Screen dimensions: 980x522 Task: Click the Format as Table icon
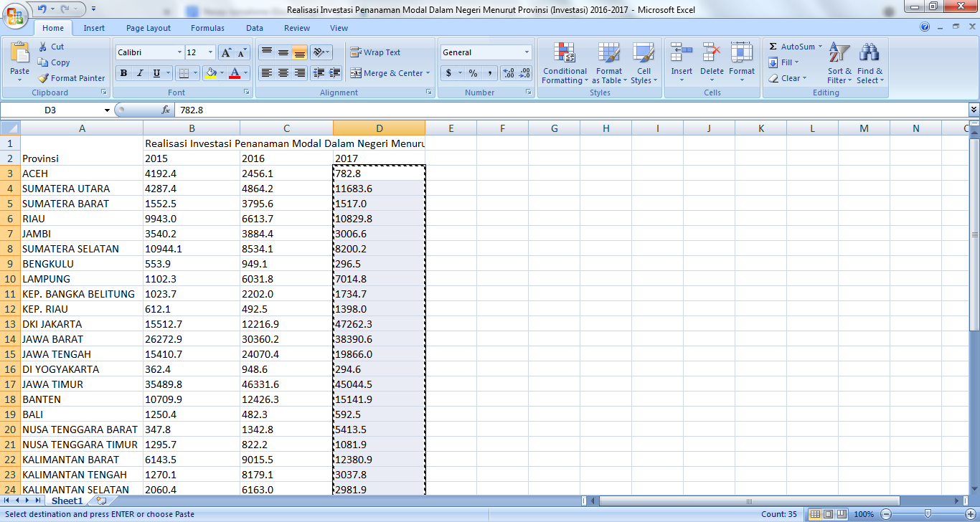(x=608, y=54)
